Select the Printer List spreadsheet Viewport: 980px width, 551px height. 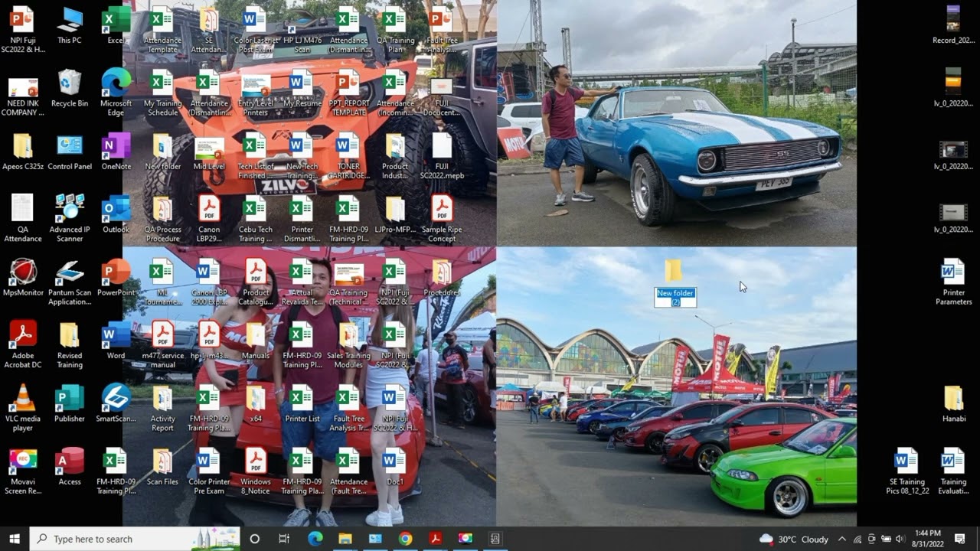pyautogui.click(x=302, y=404)
